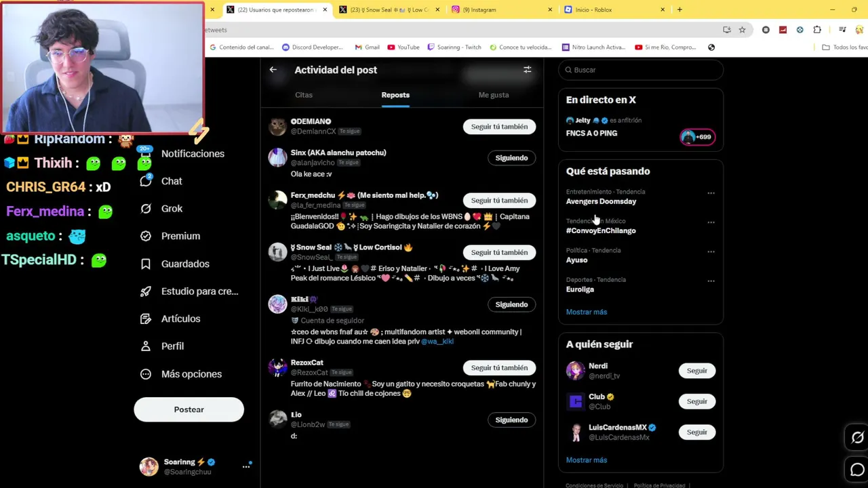Open more options for Avengers Doomsday trend
868x488 pixels.
click(x=711, y=193)
